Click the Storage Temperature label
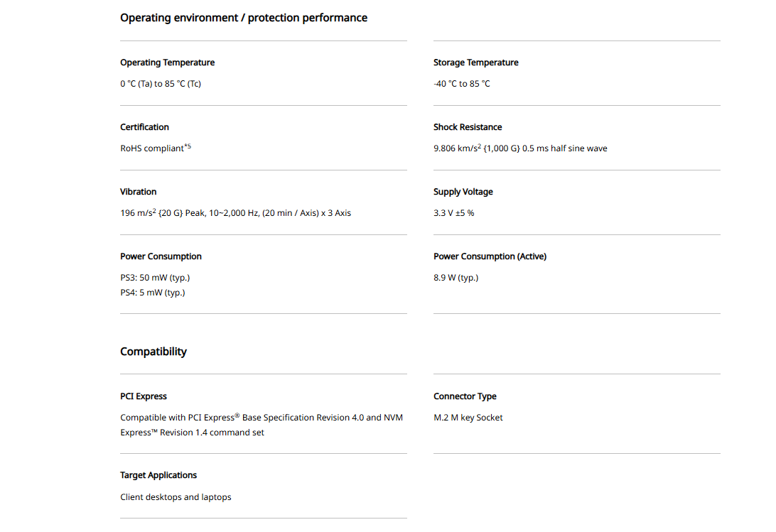The width and height of the screenshot is (776, 532). (x=475, y=63)
